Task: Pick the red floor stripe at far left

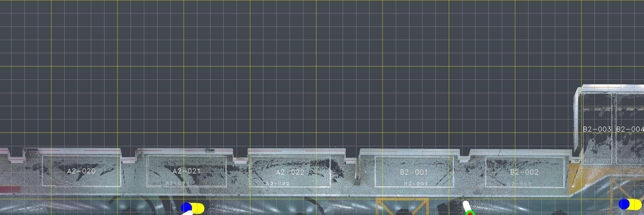Action: [10, 189]
